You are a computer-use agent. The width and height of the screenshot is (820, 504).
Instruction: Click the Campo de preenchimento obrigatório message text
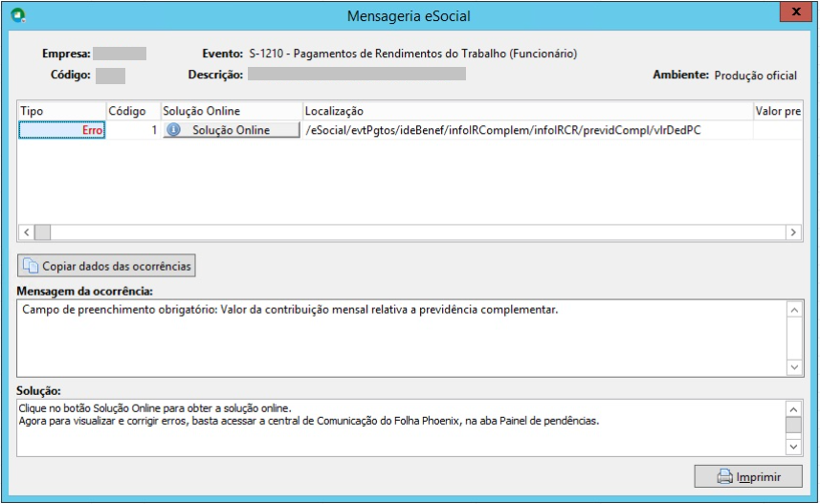(x=290, y=310)
